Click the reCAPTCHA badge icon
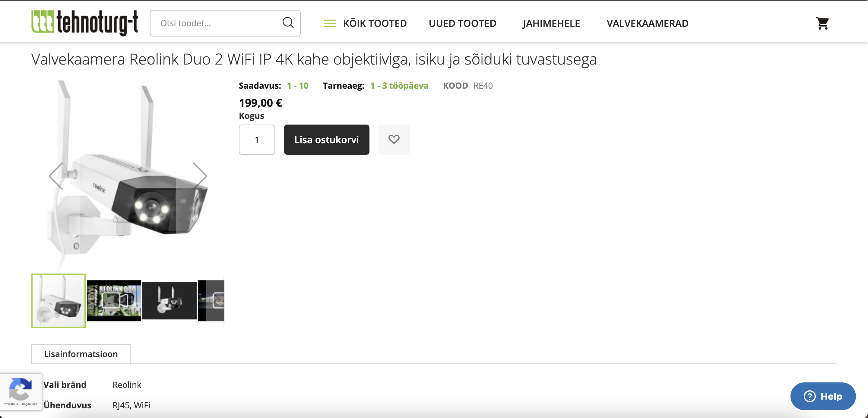Screen dimensions: 868x418 point(21,388)
